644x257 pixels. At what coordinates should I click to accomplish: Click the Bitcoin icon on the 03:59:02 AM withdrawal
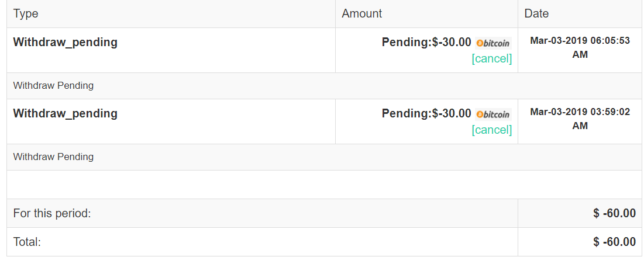coord(493,114)
